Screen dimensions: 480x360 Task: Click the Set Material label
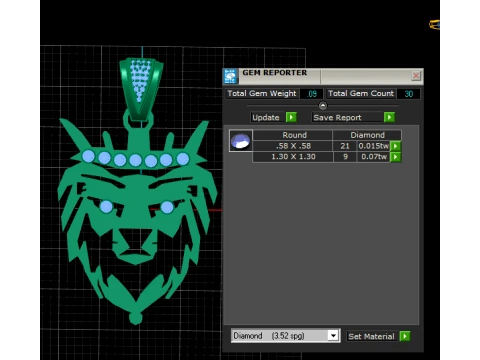pos(371,336)
